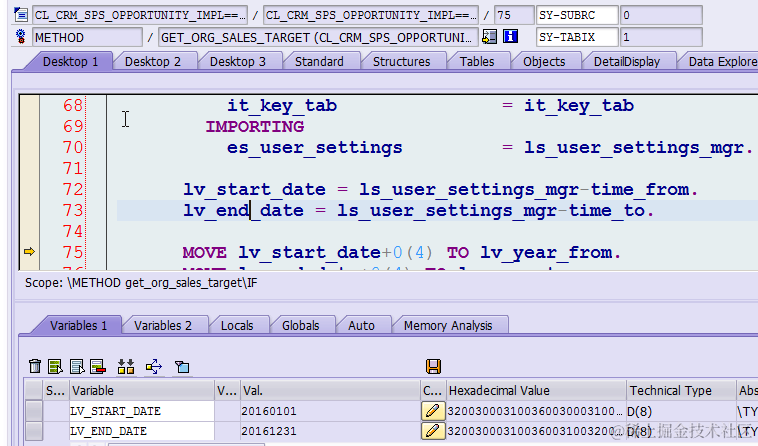Click ls_user_settings_mgr-time_to on line 73
Image resolution: width=758 pixels, height=446 pixels.
tap(492, 211)
